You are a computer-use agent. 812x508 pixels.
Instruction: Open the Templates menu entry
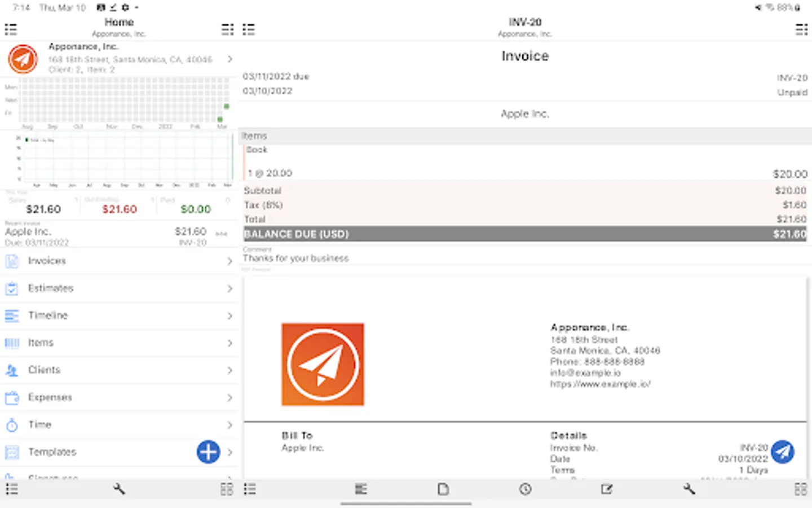coord(119,452)
